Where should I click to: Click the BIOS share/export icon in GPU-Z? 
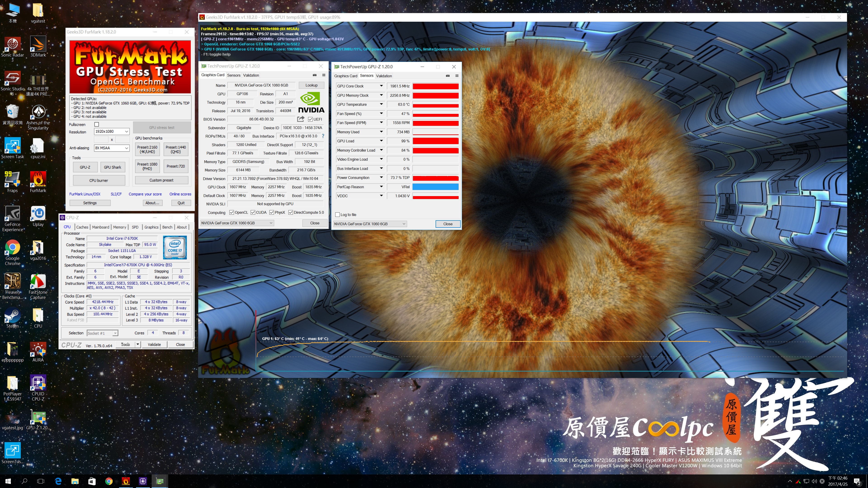point(301,119)
